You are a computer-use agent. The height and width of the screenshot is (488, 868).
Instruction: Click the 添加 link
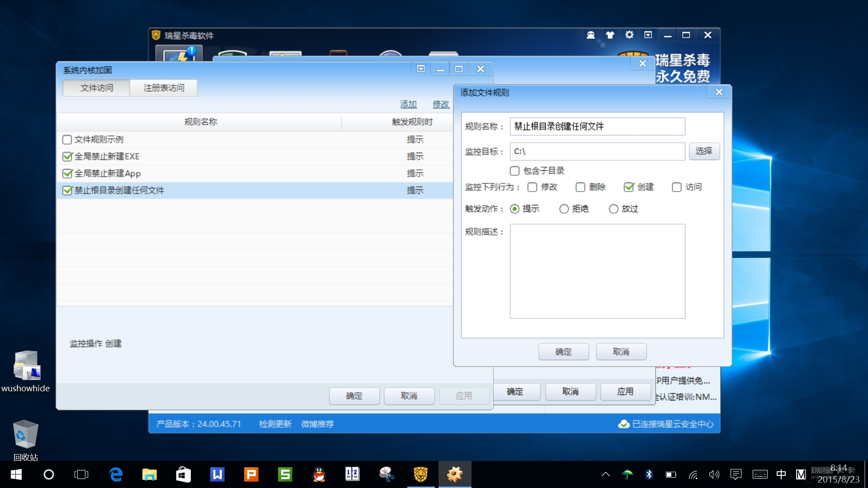pyautogui.click(x=408, y=104)
